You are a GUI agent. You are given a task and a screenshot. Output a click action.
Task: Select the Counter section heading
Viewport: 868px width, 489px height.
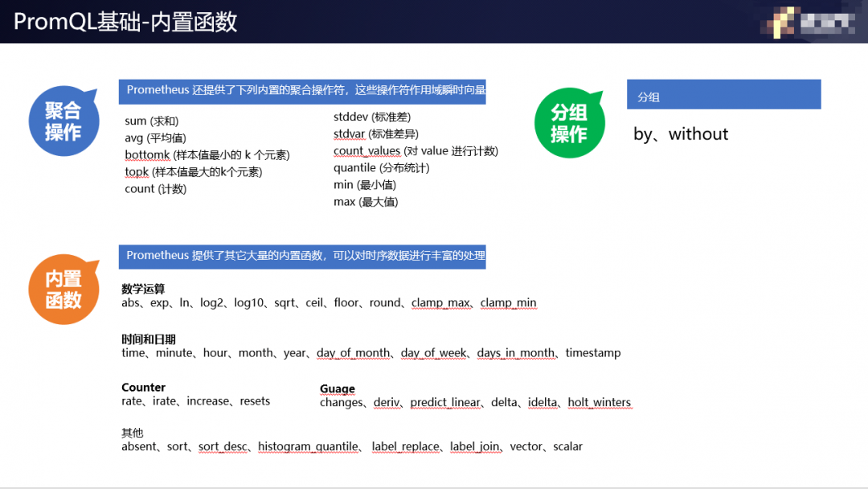[x=143, y=388]
